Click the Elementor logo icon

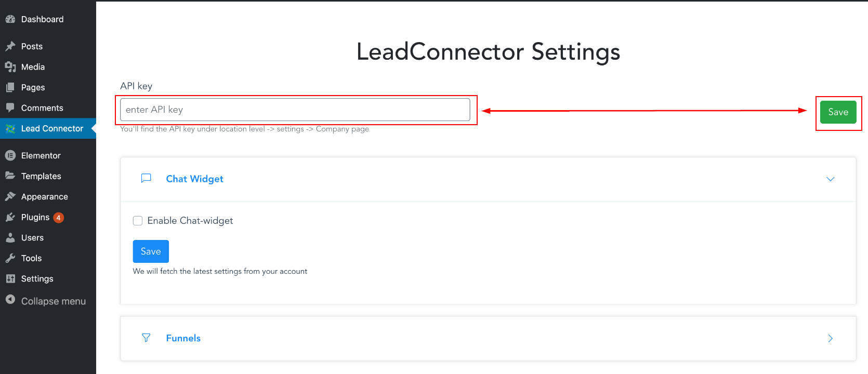(x=10, y=155)
